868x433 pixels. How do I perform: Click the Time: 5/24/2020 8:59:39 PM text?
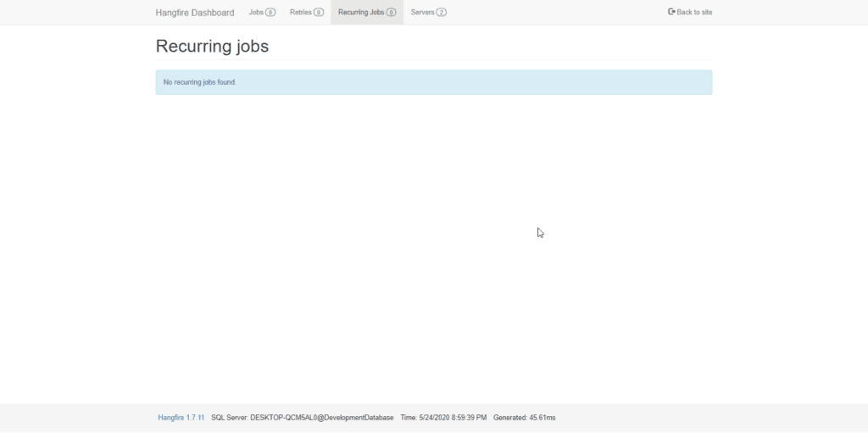(443, 418)
